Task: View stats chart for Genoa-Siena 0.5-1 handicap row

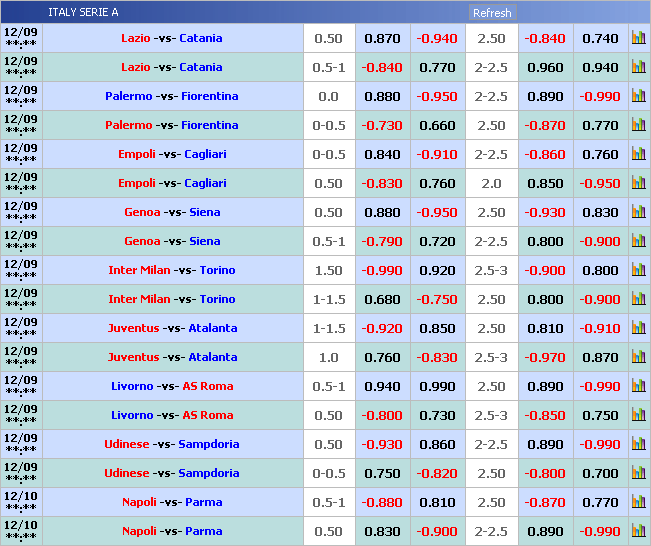Action: (638, 241)
